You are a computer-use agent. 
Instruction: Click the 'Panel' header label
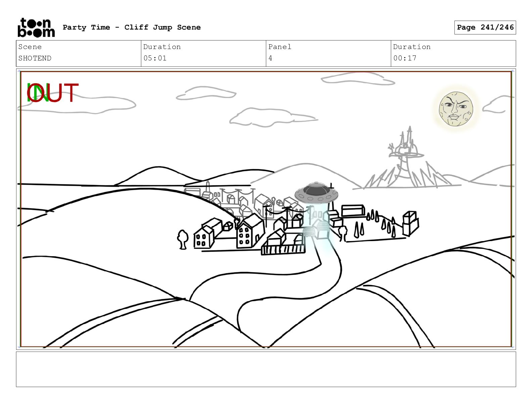point(280,47)
